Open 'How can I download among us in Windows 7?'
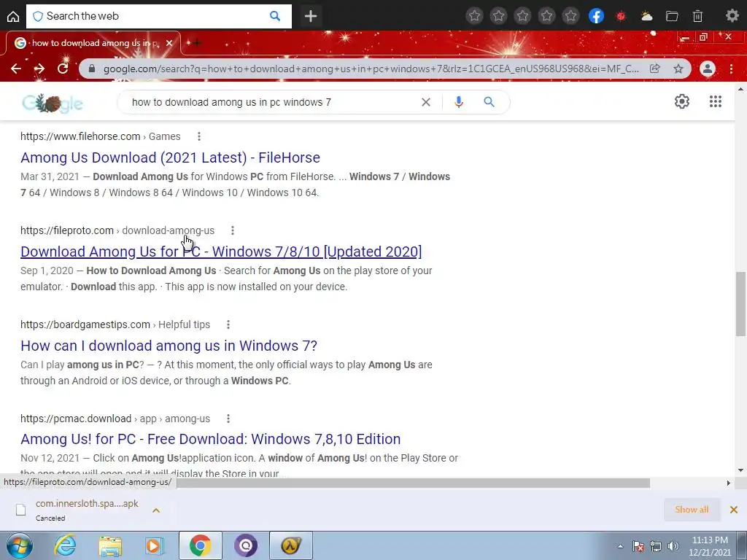747x560 pixels. (169, 346)
